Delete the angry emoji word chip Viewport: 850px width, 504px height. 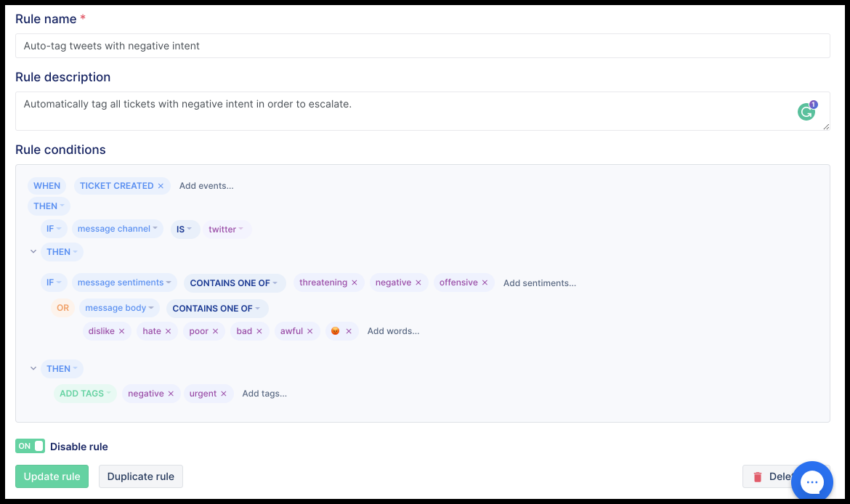tap(349, 331)
